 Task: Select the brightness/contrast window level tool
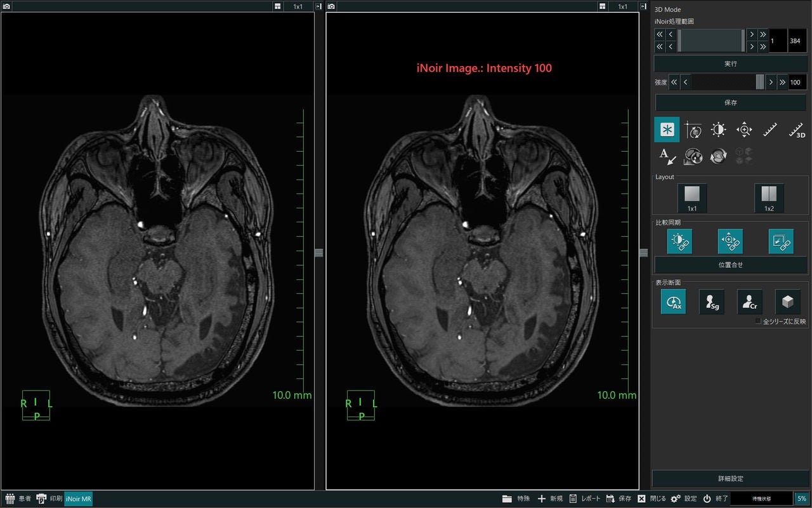click(718, 130)
